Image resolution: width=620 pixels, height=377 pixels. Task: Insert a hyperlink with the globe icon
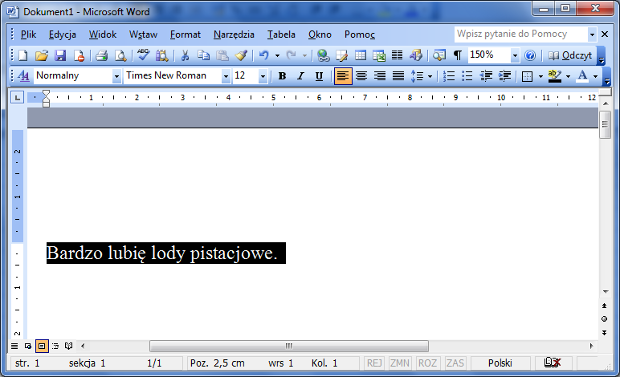[323, 55]
